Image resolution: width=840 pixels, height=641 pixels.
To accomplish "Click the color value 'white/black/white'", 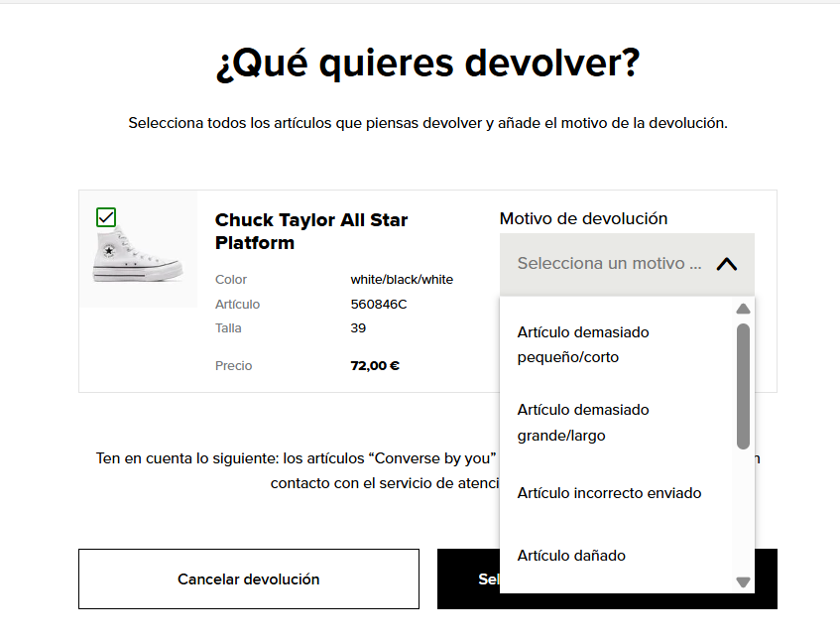I will pos(402,279).
